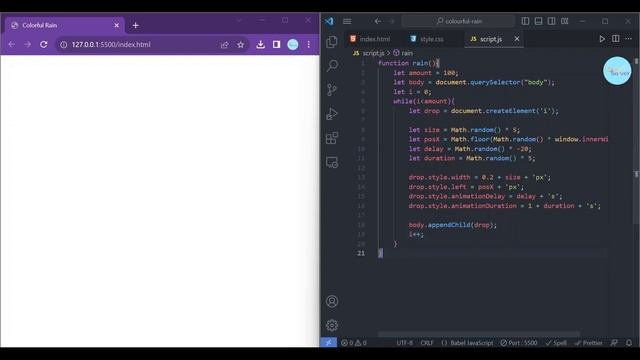Image resolution: width=640 pixels, height=360 pixels.
Task: Change the UTF-8 file encoding
Action: pyautogui.click(x=404, y=343)
